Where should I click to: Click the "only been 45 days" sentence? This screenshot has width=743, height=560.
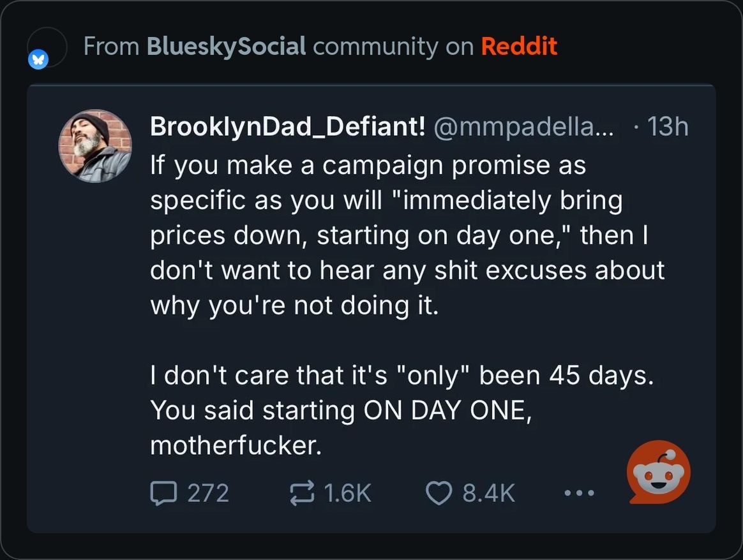[x=402, y=375]
